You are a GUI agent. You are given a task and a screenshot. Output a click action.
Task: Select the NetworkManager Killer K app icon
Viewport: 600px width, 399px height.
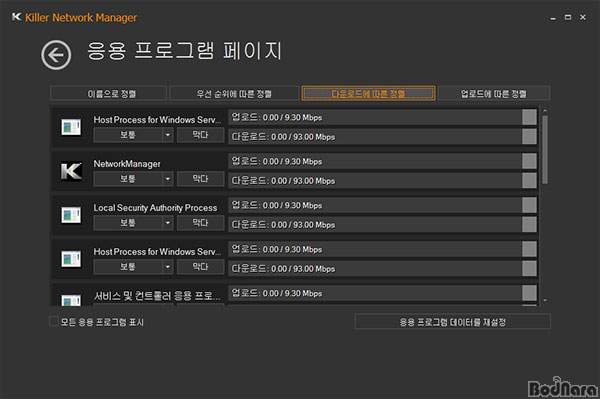pyautogui.click(x=71, y=171)
